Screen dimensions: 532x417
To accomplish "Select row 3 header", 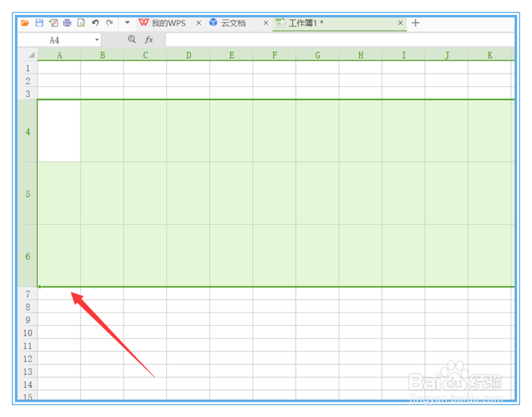I will click(x=28, y=94).
